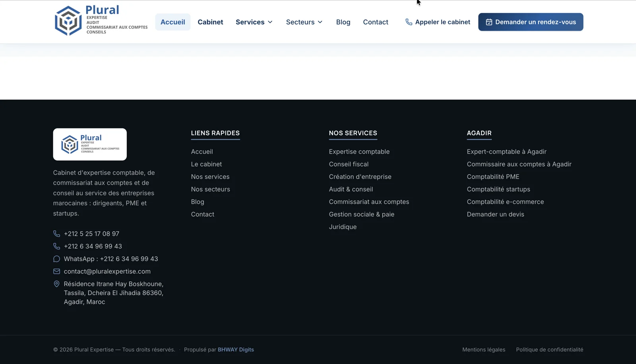Image resolution: width=636 pixels, height=364 pixels.
Task: Open Comptabilité startups link
Action: click(498, 189)
